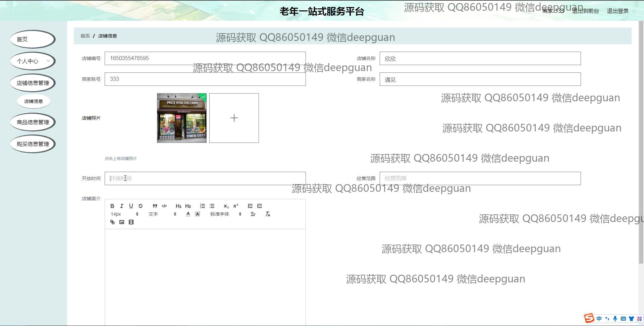Viewport: 644px width, 326px height.
Task: Toggle underline formatting in the editor
Action: pos(131,206)
